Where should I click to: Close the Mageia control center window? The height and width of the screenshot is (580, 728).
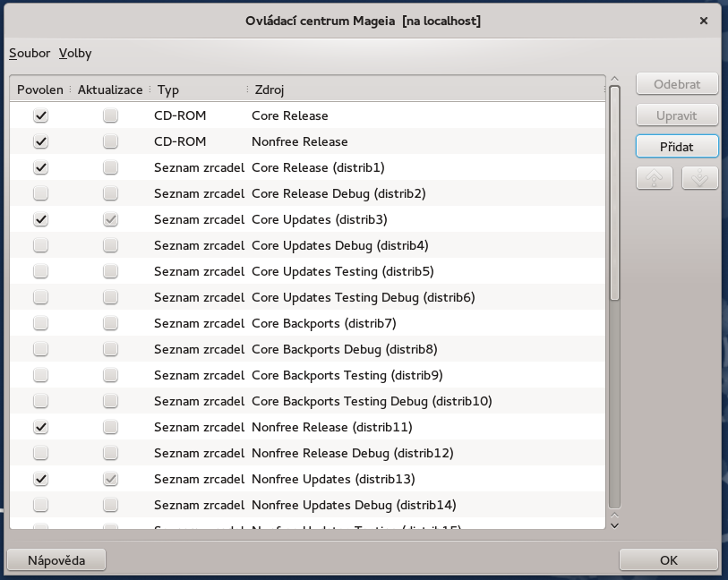704,21
